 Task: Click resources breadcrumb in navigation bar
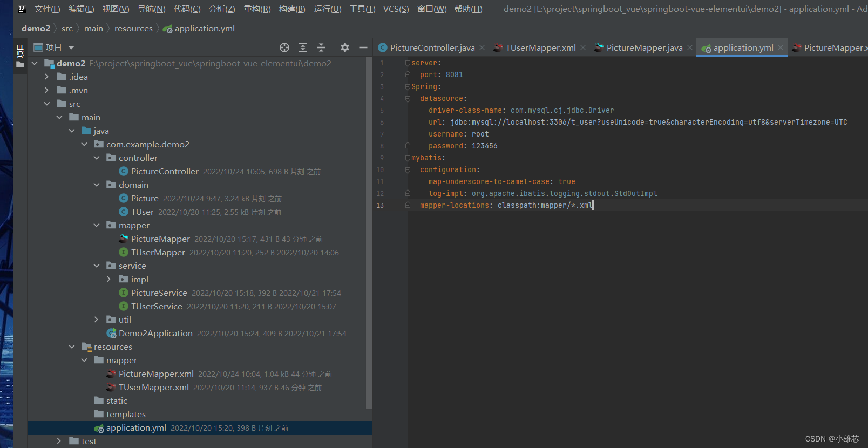133,28
